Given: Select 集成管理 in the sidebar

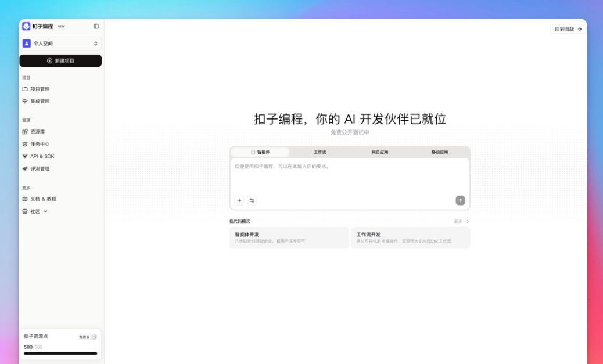Looking at the screenshot, I should [x=38, y=100].
